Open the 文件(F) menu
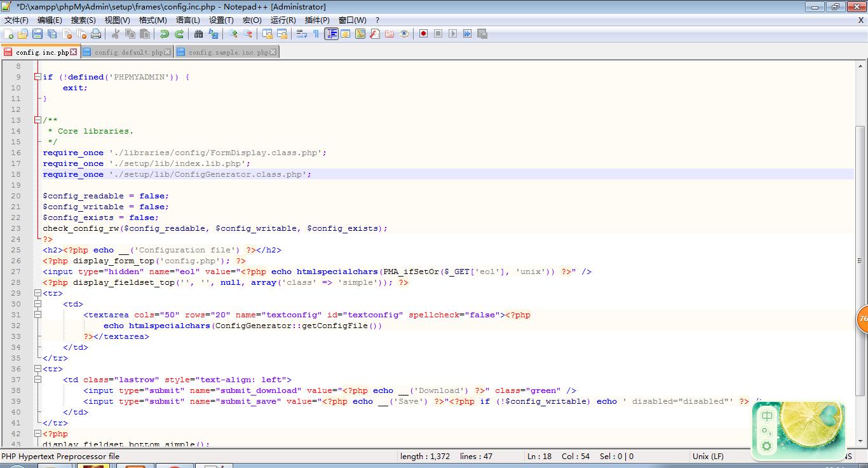The image size is (868, 468). (x=17, y=20)
